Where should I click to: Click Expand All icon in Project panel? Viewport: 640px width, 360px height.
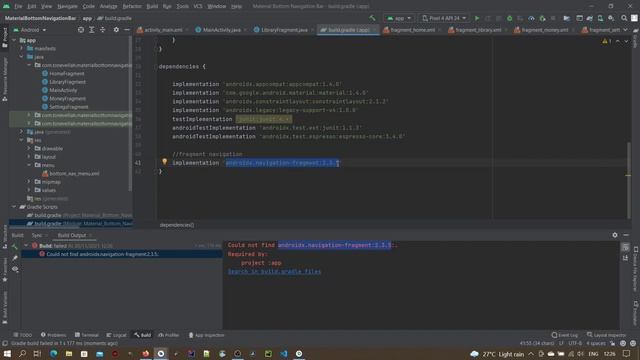(x=92, y=30)
